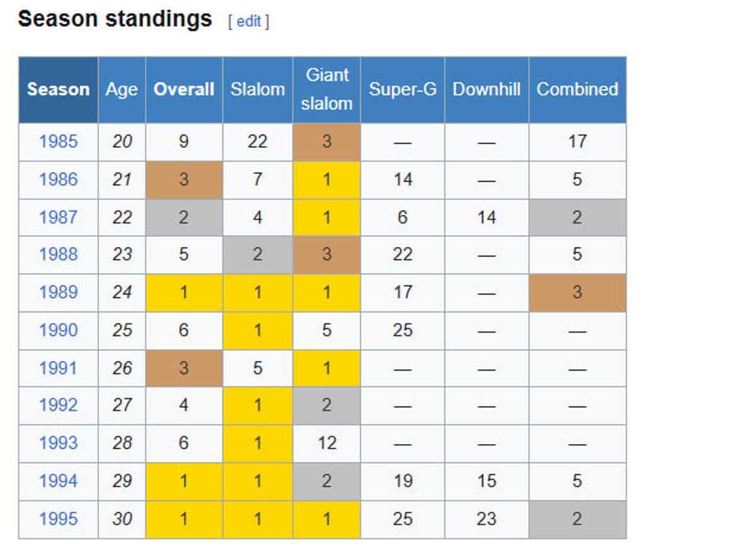Viewport: 756px width, 547px height.
Task: Open the 1994 season link
Action: coord(58,481)
